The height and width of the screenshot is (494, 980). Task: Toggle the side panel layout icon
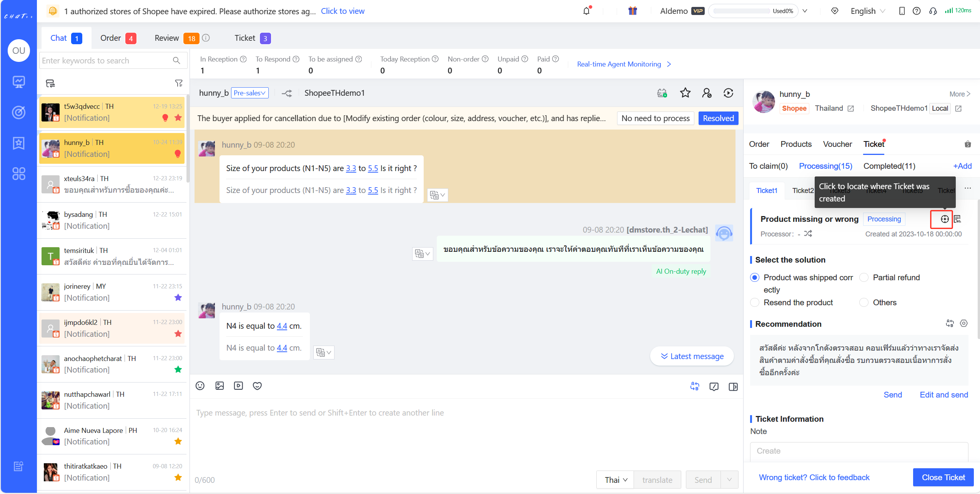[733, 387]
